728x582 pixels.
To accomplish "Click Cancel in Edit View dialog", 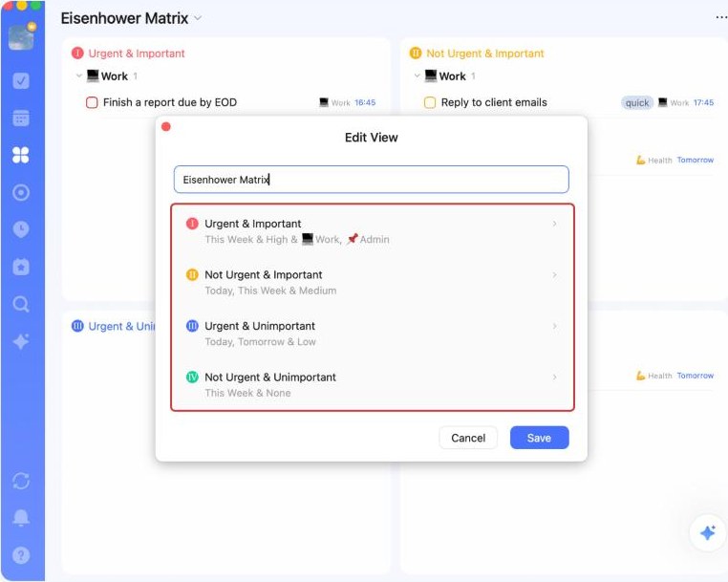I will pyautogui.click(x=468, y=438).
